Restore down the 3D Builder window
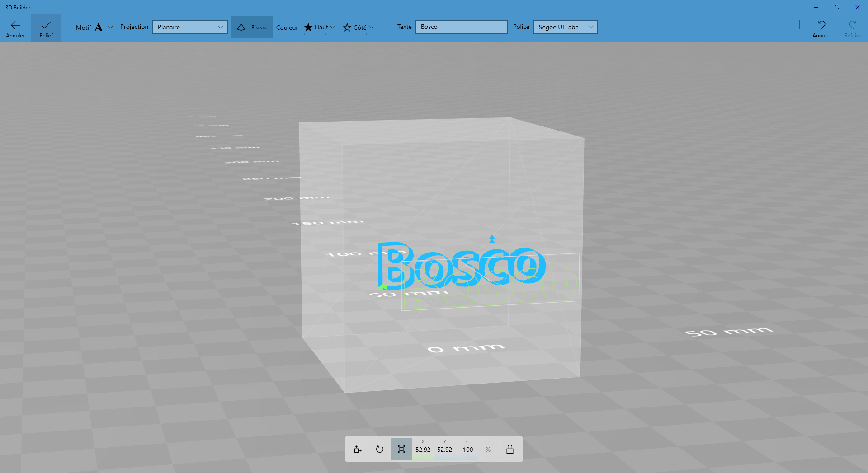The image size is (868, 473). [837, 7]
